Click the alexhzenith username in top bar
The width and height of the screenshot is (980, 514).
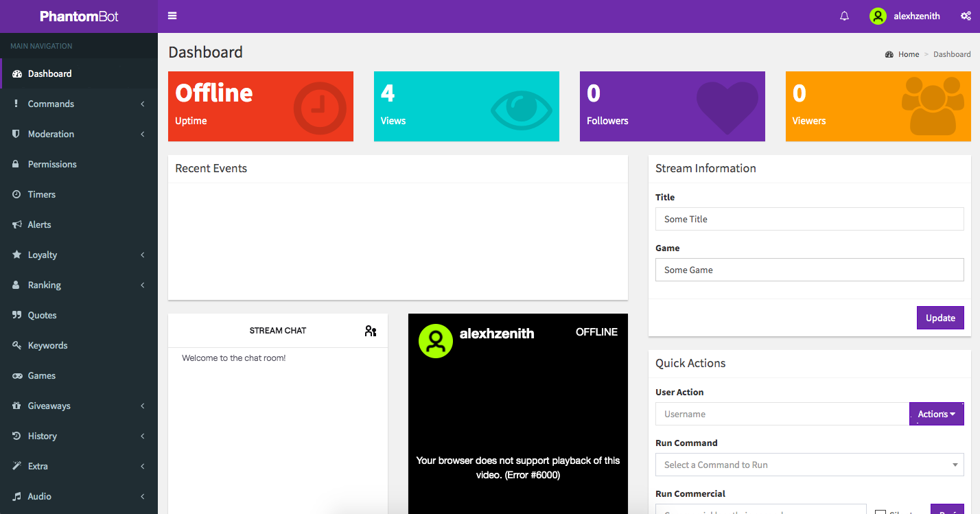(917, 16)
